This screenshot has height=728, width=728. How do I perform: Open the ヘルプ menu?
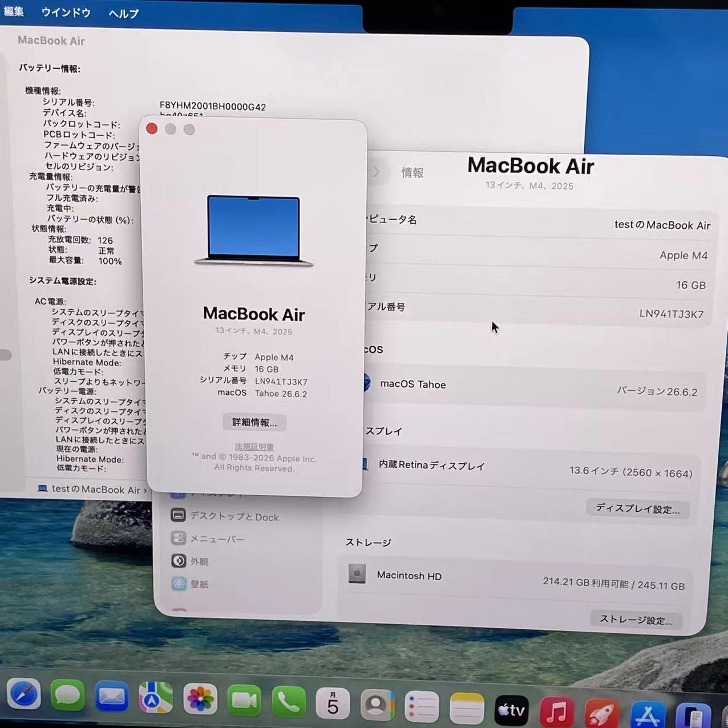point(123,13)
